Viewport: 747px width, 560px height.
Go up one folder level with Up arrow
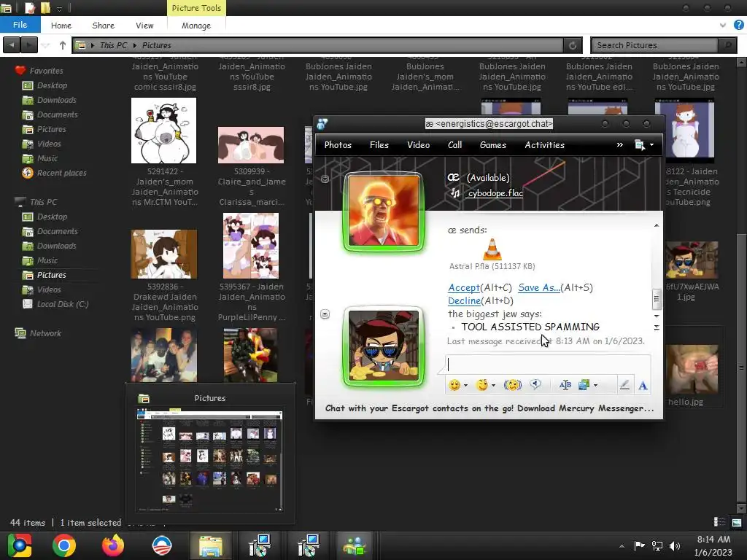coord(63,45)
